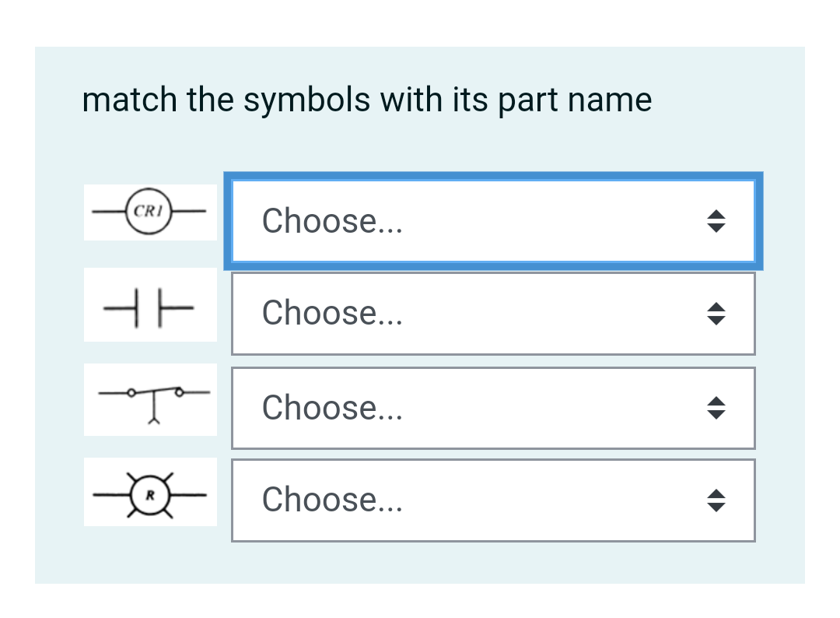Image resolution: width=840 pixels, height=618 pixels.
Task: Click the arrows icon in the pilot light row dropdown
Action: [x=716, y=500]
